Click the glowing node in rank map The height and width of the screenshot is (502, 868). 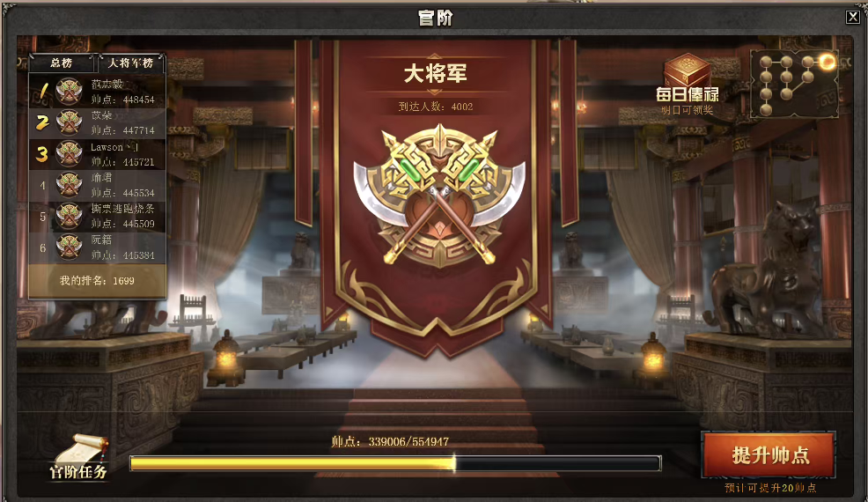tap(827, 61)
